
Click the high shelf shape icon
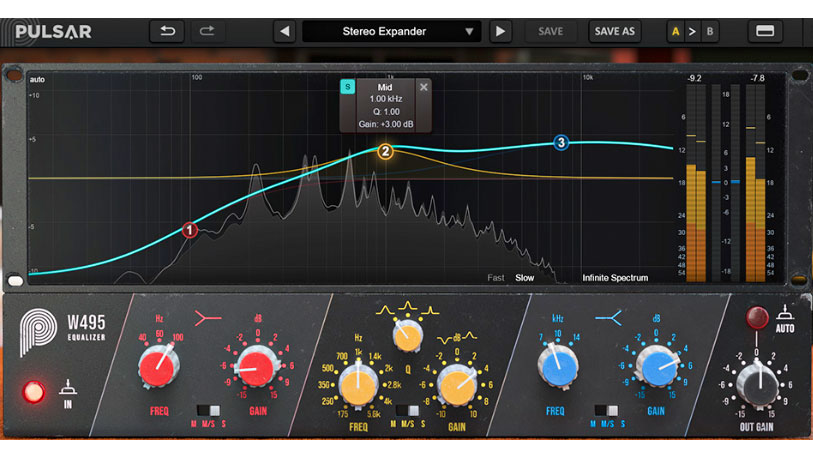point(608,318)
